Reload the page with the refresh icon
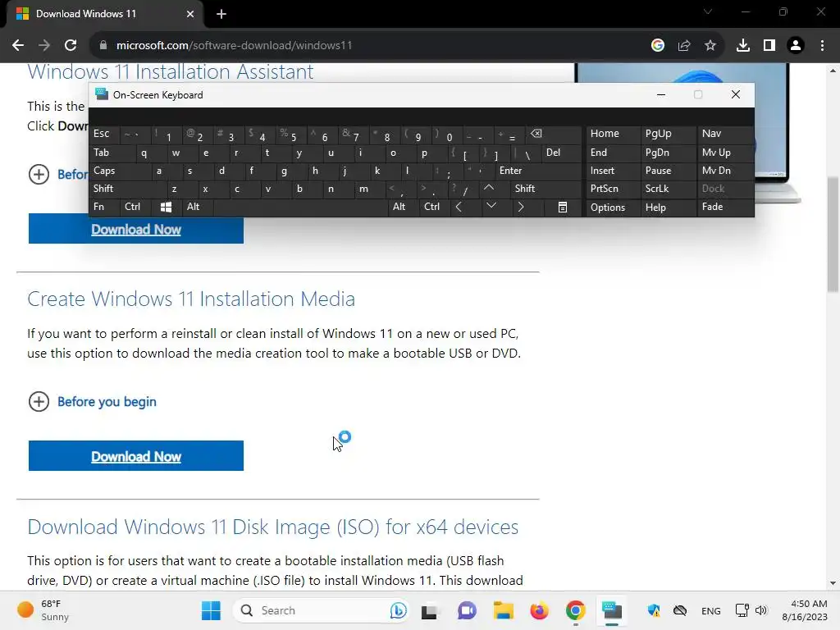Screen dimensions: 840x630 tap(71, 46)
